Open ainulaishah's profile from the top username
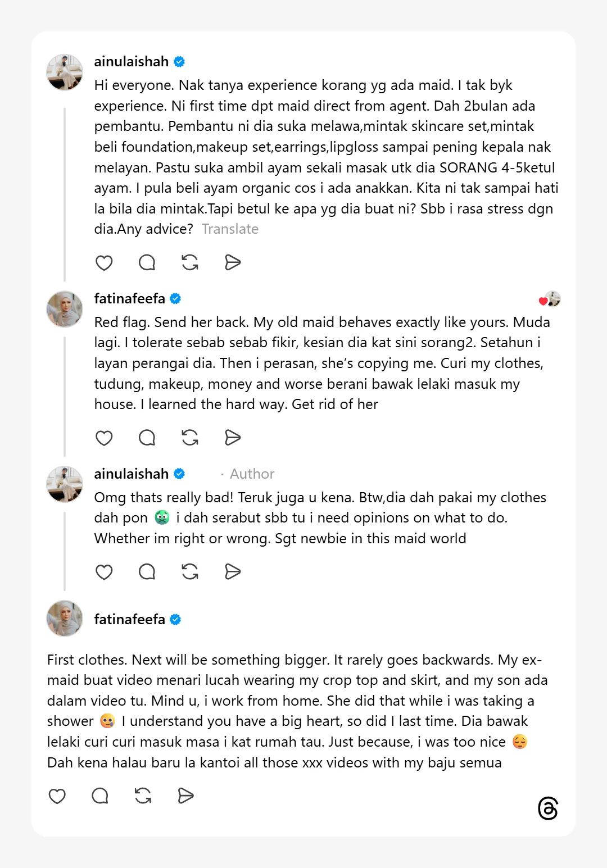 click(x=131, y=62)
